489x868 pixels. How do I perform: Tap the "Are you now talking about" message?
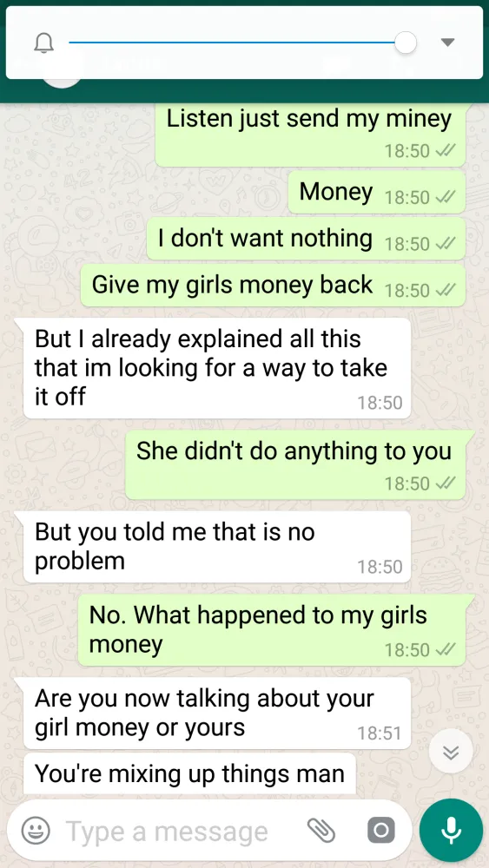tap(217, 713)
